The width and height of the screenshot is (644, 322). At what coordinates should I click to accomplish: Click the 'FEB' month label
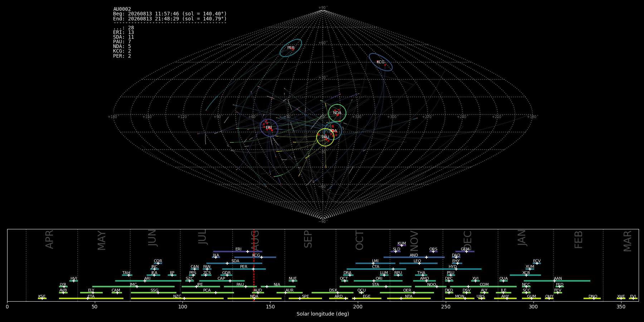tap(579, 240)
